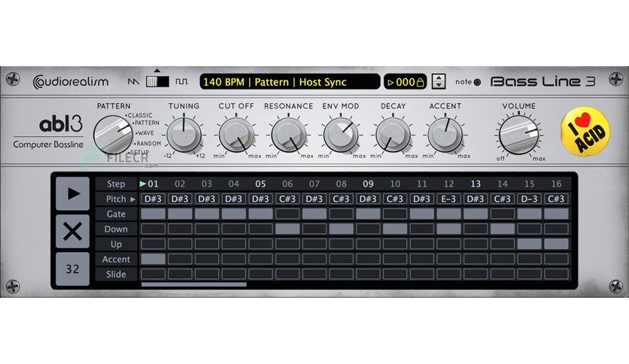This screenshot has height=364, width=629.
Task: Open the pitch cell C#3 at step 10
Action: point(395,199)
